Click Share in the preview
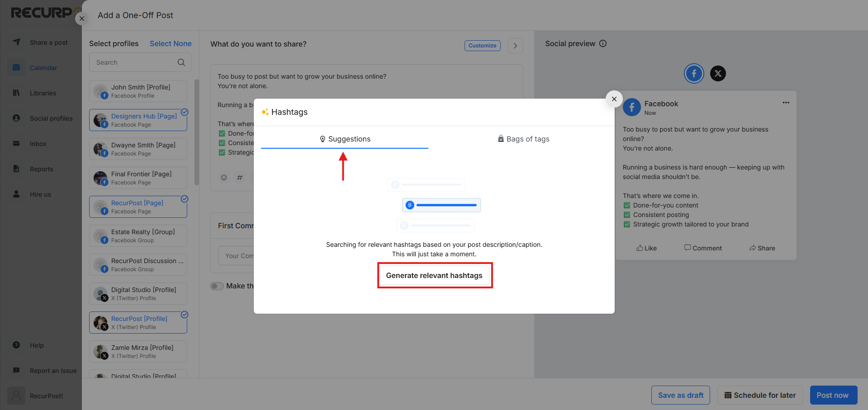 tap(762, 248)
